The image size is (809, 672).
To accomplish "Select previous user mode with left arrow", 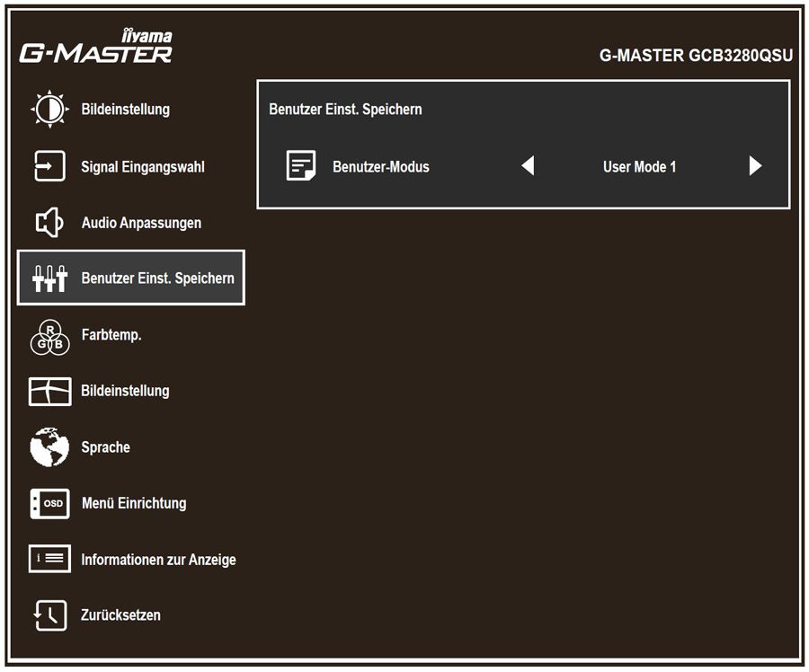I will tap(528, 166).
